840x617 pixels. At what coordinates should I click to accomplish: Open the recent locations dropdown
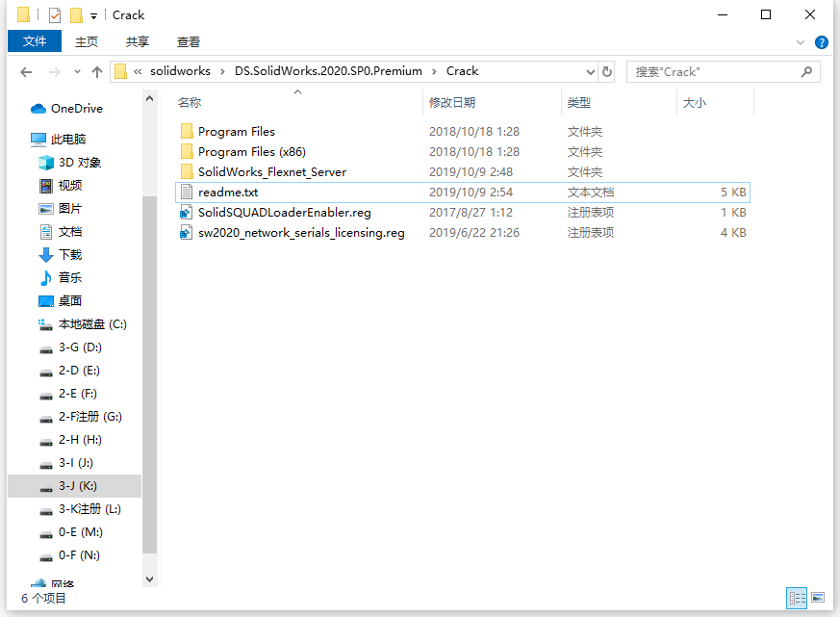click(77, 72)
